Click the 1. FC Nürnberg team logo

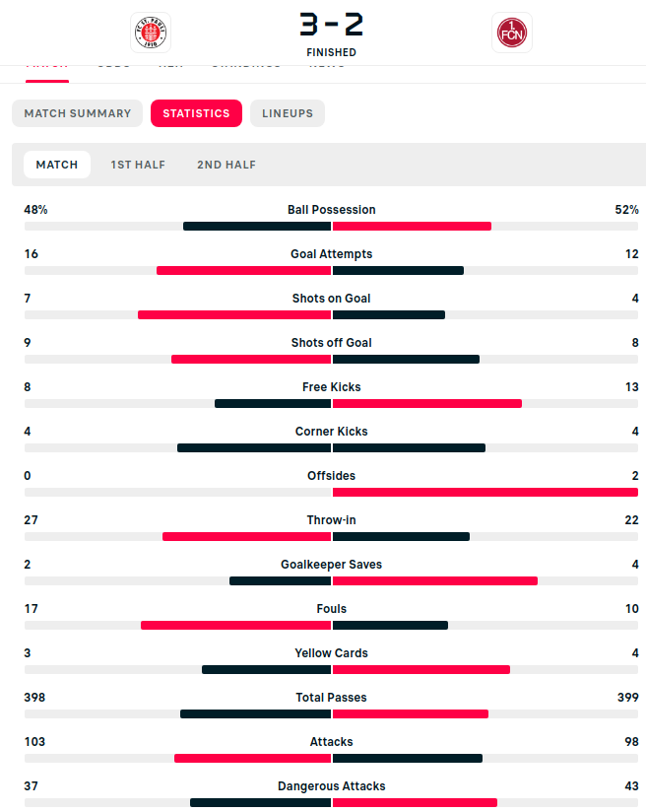click(512, 33)
